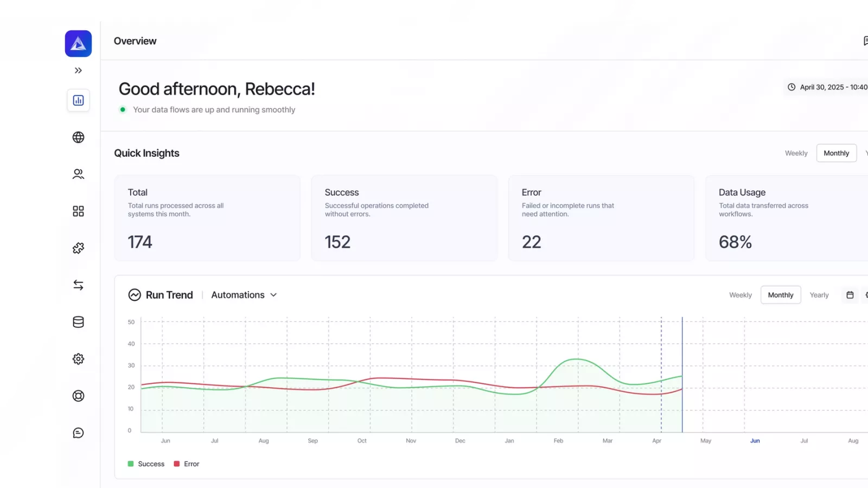The image size is (868, 488).
Task: Click the Data Usage card showing 68%
Action: coord(787,218)
